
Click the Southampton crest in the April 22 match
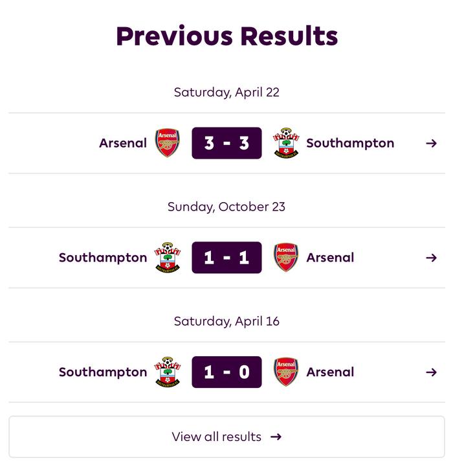(x=286, y=143)
